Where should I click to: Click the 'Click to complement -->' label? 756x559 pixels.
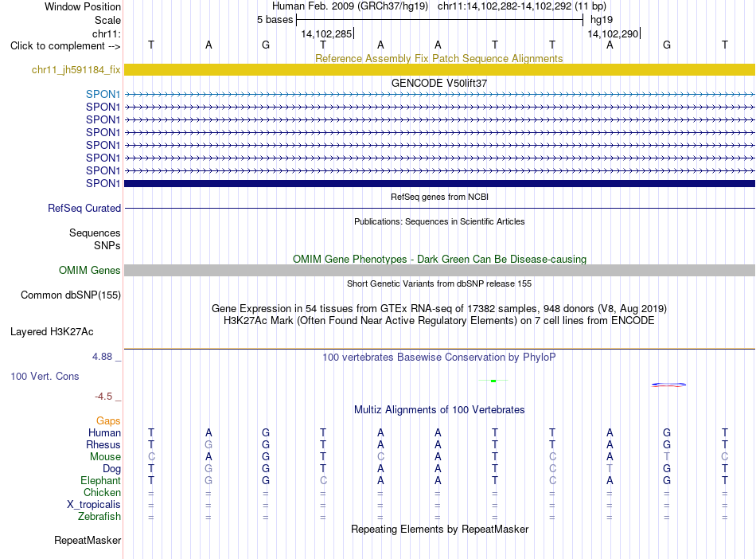tap(65, 46)
